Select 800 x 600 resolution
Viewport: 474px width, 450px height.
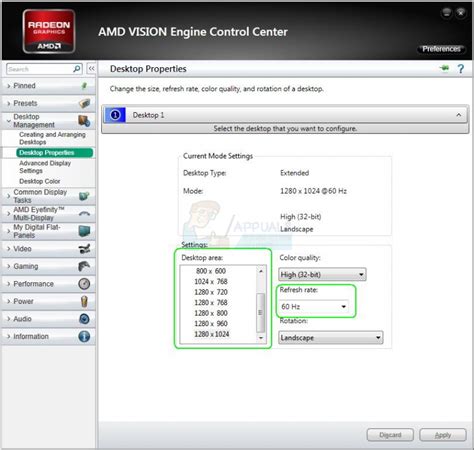pyautogui.click(x=211, y=271)
